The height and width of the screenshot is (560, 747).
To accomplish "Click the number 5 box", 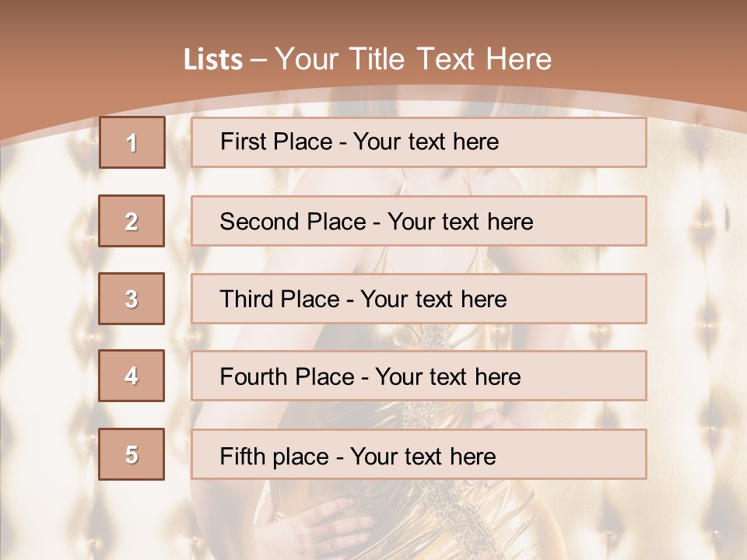I will pyautogui.click(x=132, y=454).
